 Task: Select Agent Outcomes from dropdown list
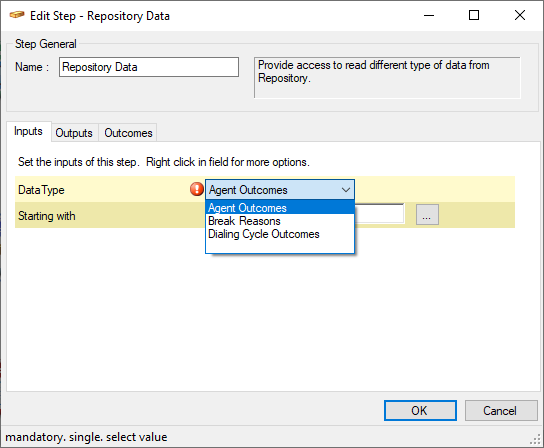[x=280, y=208]
